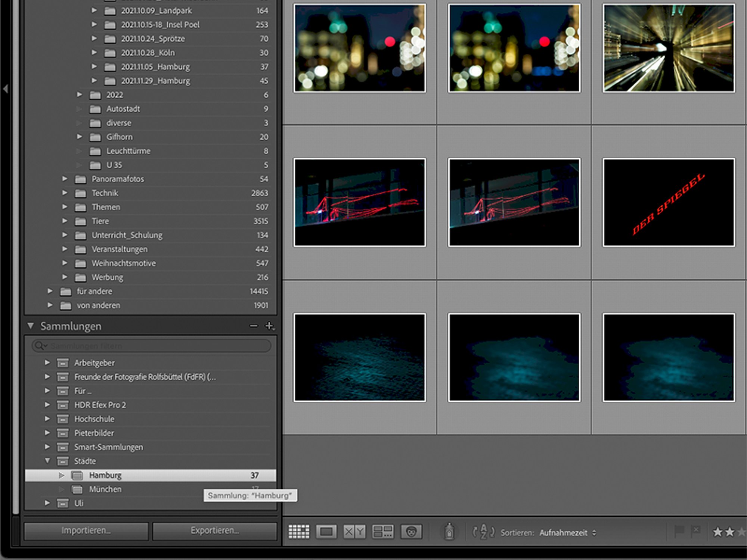Collapse the Sammlungen panel

point(31,326)
